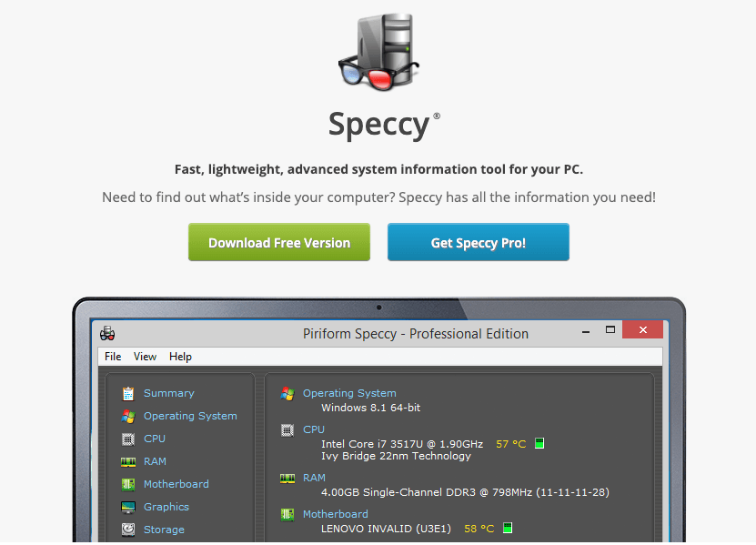Click the RAM stick icon in the sidebar

[x=127, y=462]
